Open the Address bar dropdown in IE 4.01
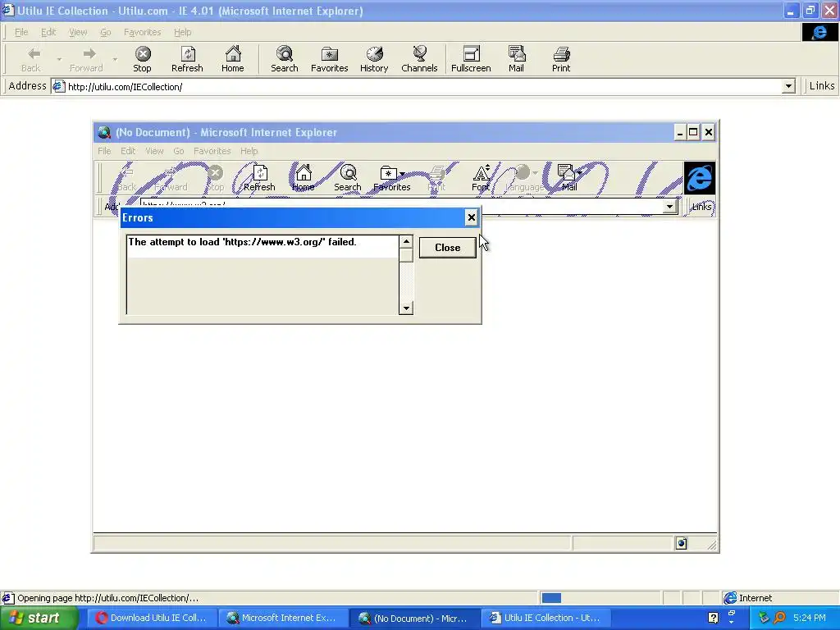The height and width of the screenshot is (630, 840). (788, 86)
